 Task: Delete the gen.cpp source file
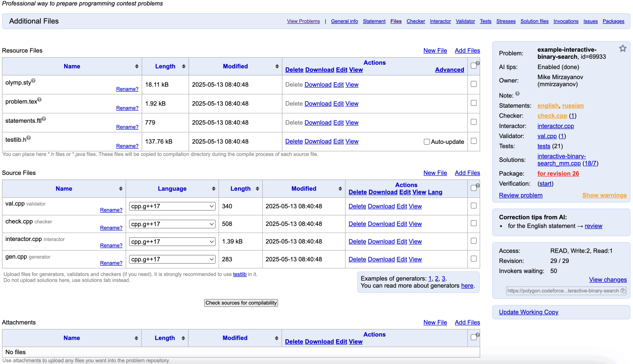[x=357, y=259]
